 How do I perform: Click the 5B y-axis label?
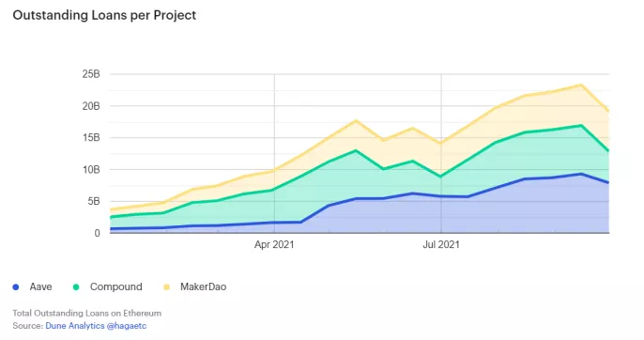(93, 201)
